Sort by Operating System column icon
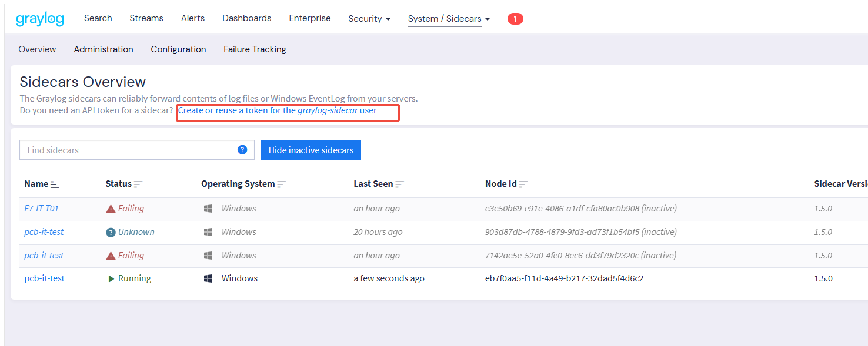 [282, 184]
